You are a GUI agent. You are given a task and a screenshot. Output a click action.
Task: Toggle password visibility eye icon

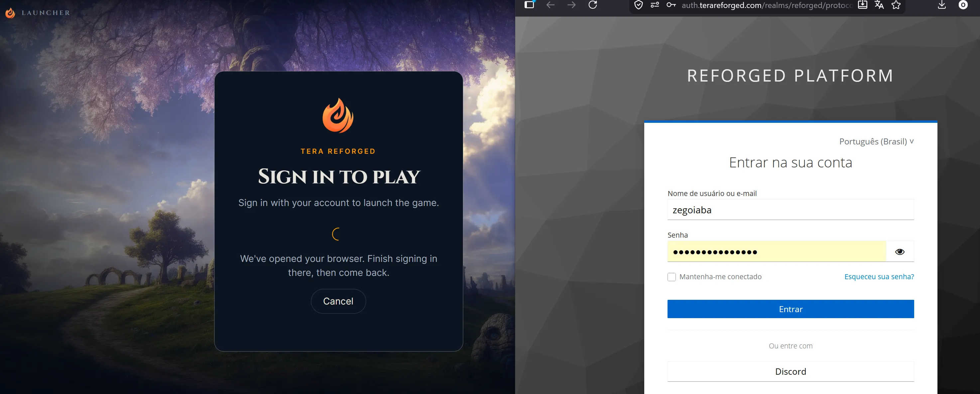point(900,252)
